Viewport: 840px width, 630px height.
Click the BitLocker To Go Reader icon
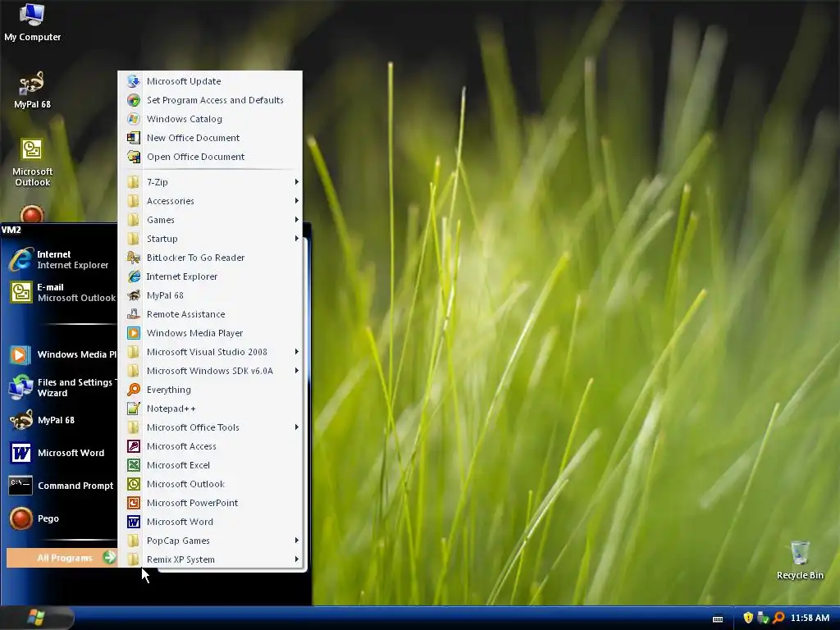[x=134, y=258]
